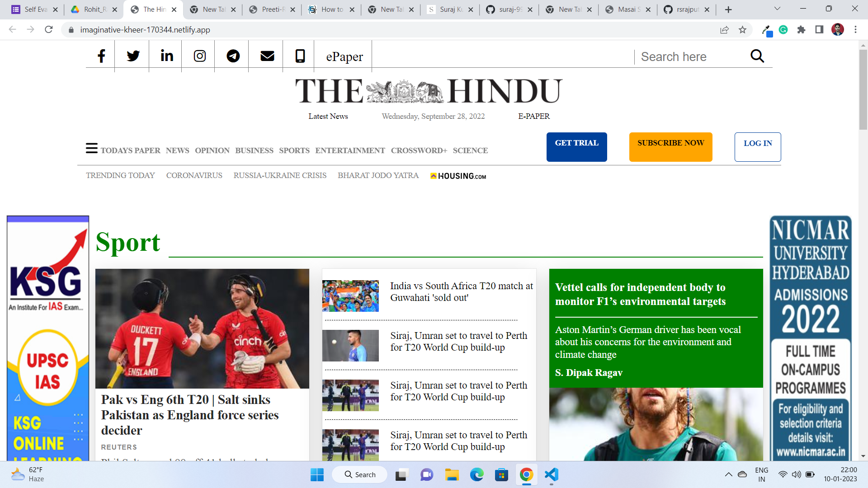
Task: Bookmark this page with star icon
Action: 742,30
